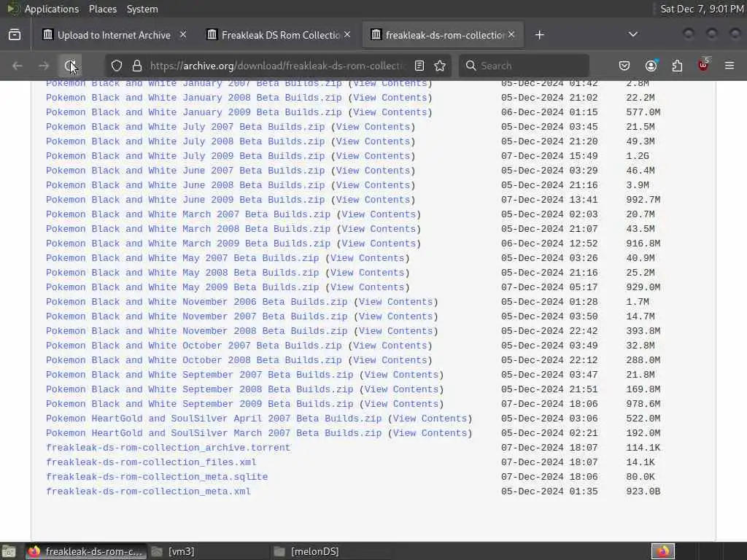This screenshot has height=560, width=747.
Task: Open the Firefox hamburger menu
Action: (729, 66)
